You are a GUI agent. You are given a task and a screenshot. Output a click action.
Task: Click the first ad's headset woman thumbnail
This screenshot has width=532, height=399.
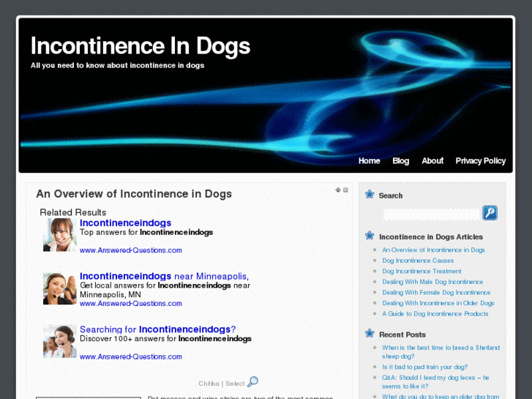pyautogui.click(x=60, y=235)
